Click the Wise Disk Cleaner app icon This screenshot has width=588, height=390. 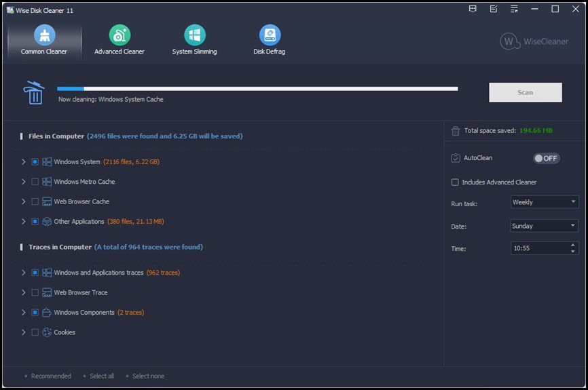(10, 10)
